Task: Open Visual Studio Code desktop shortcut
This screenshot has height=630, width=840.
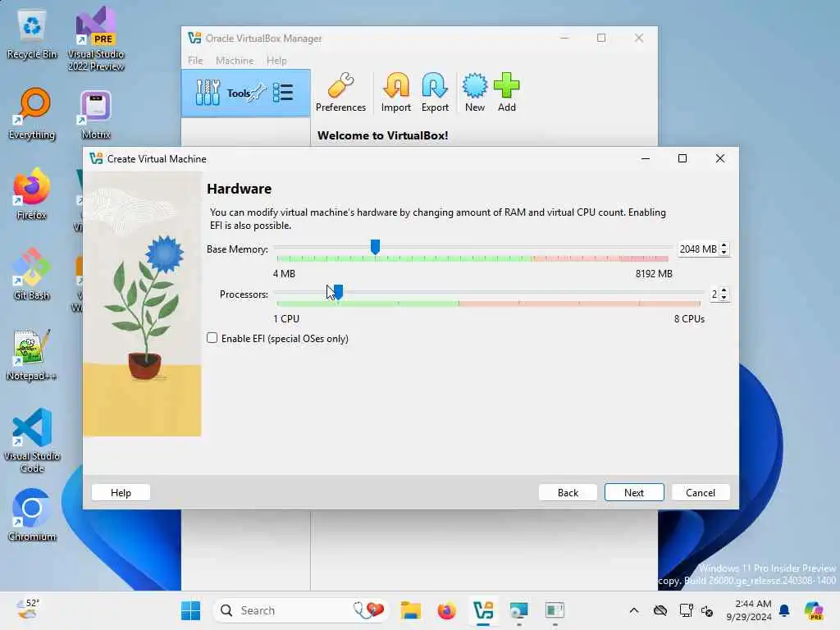Action: tap(32, 441)
